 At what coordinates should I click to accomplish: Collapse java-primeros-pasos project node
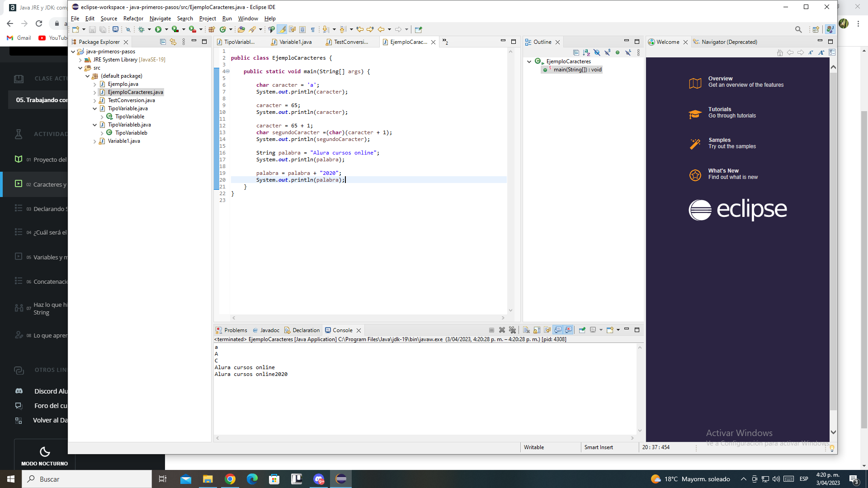(73, 52)
